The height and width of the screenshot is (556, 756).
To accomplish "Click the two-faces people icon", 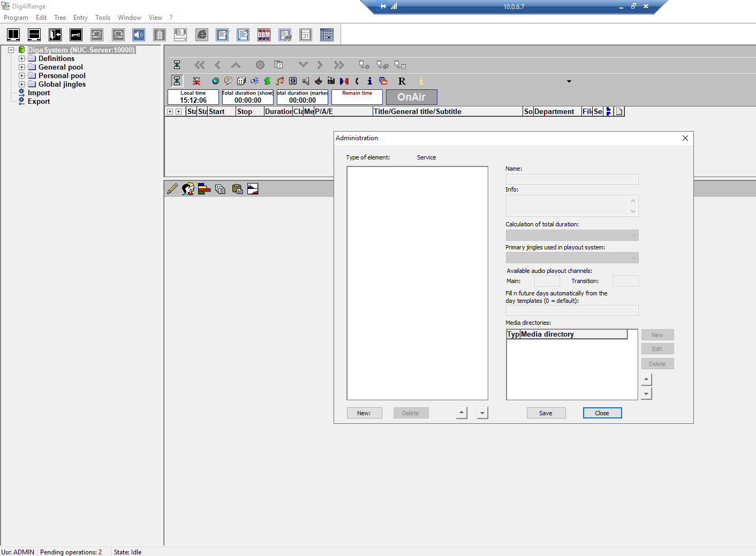I will click(188, 189).
